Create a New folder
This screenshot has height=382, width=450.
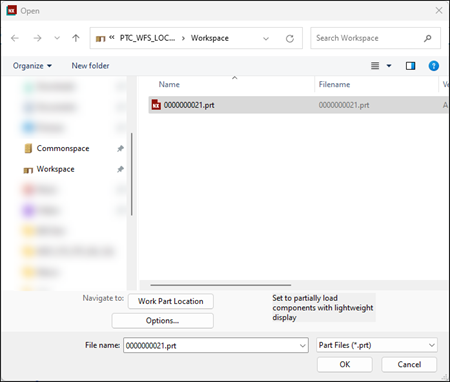[90, 66]
